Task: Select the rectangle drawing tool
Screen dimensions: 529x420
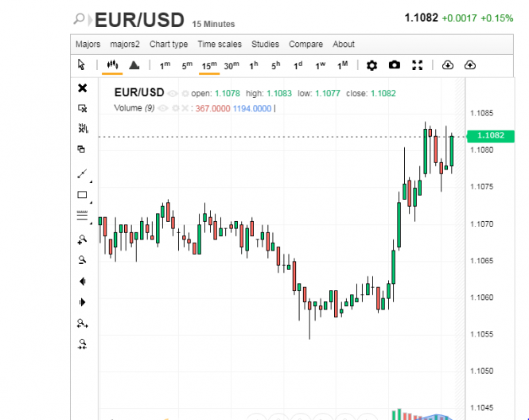Action: 82,195
